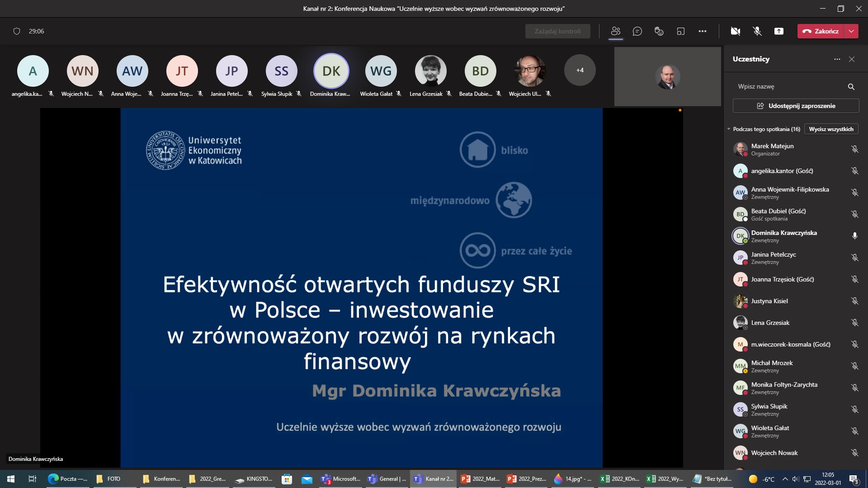Toggle Dominika Krawczyńska's active microphone

pos(854,235)
